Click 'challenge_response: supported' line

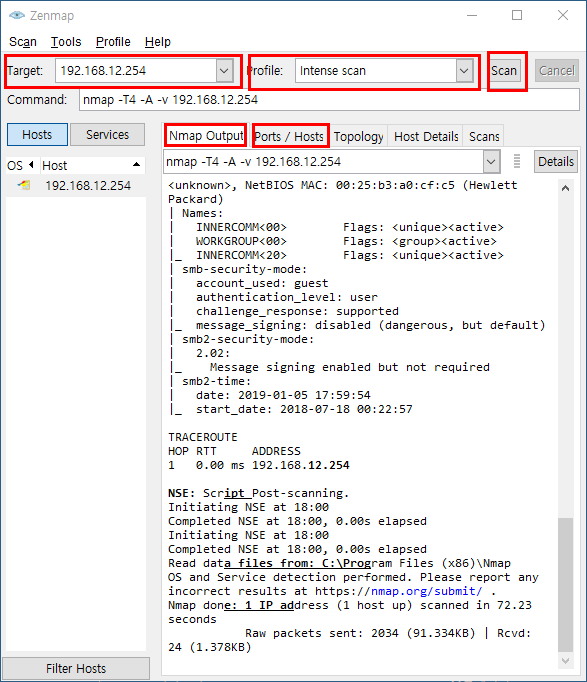297,311
